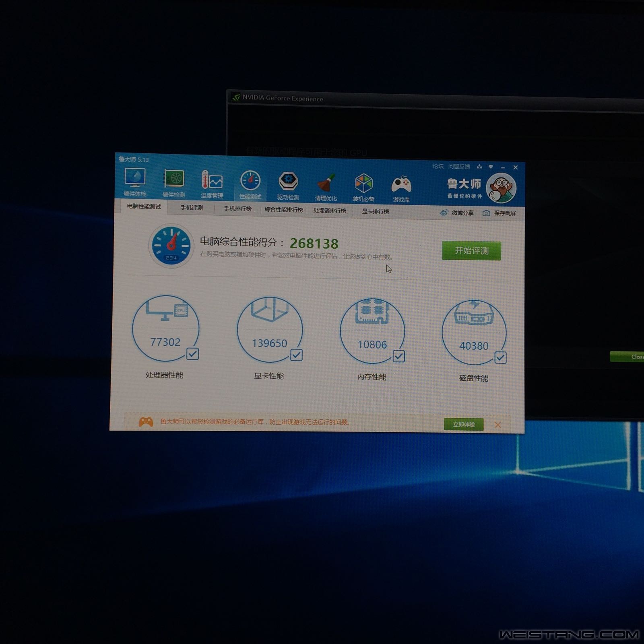
Task: Click the 鲁大师 5.13 title text
Action: click(134, 159)
